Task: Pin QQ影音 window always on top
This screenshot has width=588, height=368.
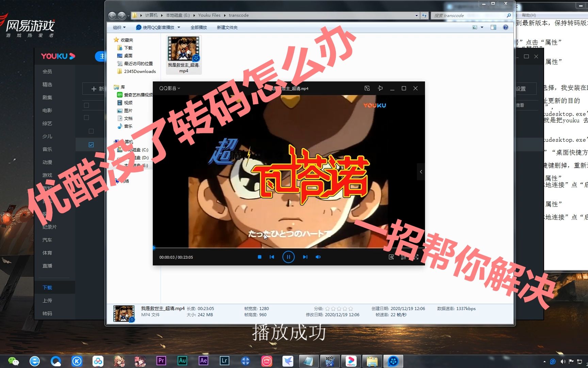Action: pos(380,88)
